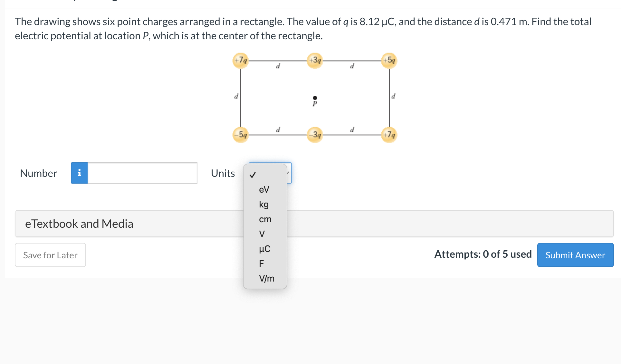The width and height of the screenshot is (621, 364).
Task: Click the Submit Answer button
Action: pos(575,255)
